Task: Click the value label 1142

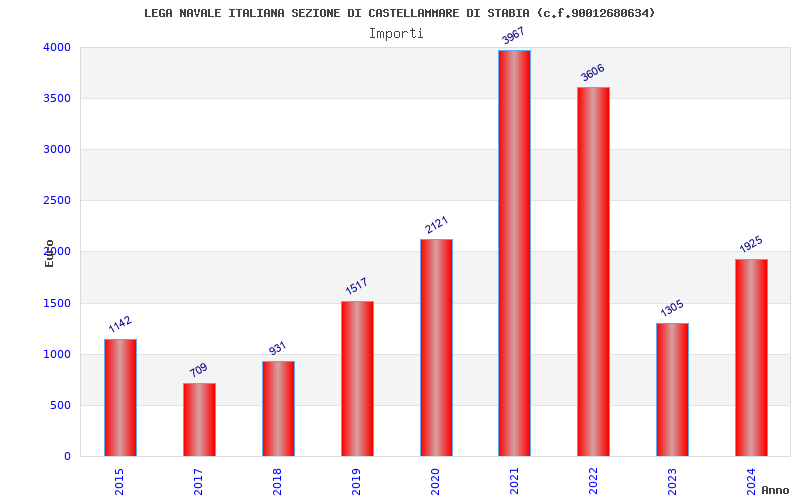Action: [120, 324]
